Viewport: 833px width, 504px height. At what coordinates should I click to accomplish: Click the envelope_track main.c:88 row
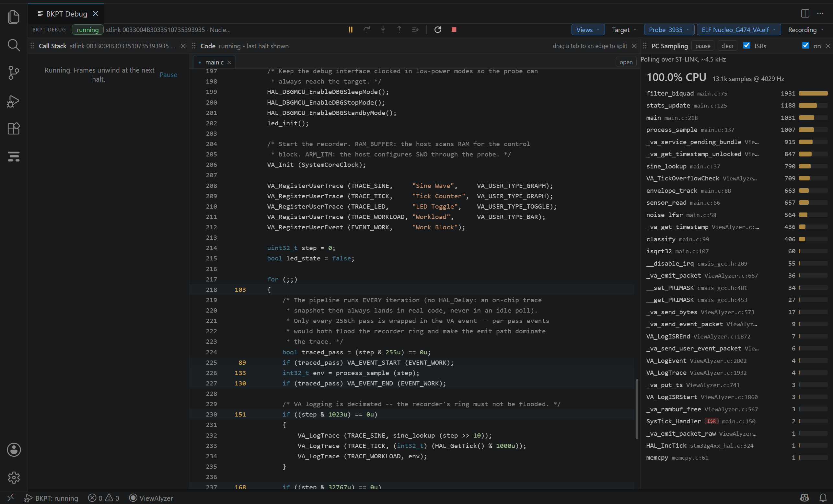coord(736,191)
